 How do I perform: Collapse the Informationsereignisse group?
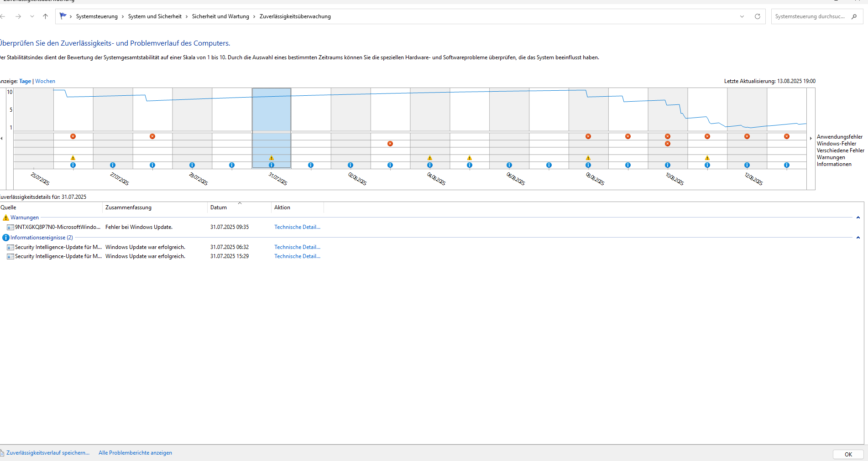point(858,238)
